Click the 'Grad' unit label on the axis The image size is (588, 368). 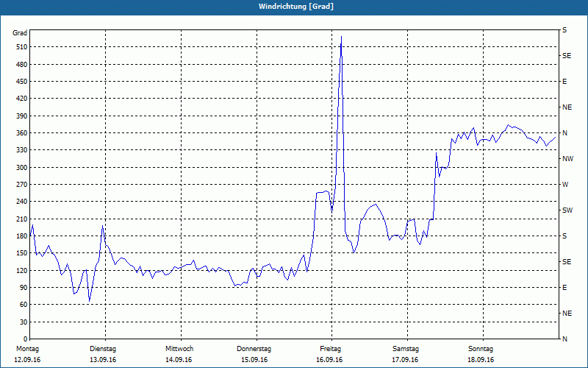coord(20,33)
